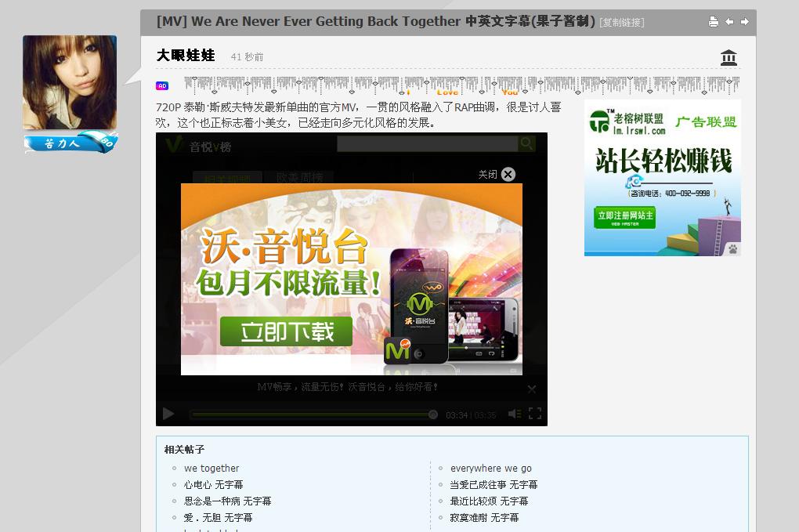The width and height of the screenshot is (799, 532).
Task: Click the blue AD badge icon
Action: pyautogui.click(x=161, y=85)
